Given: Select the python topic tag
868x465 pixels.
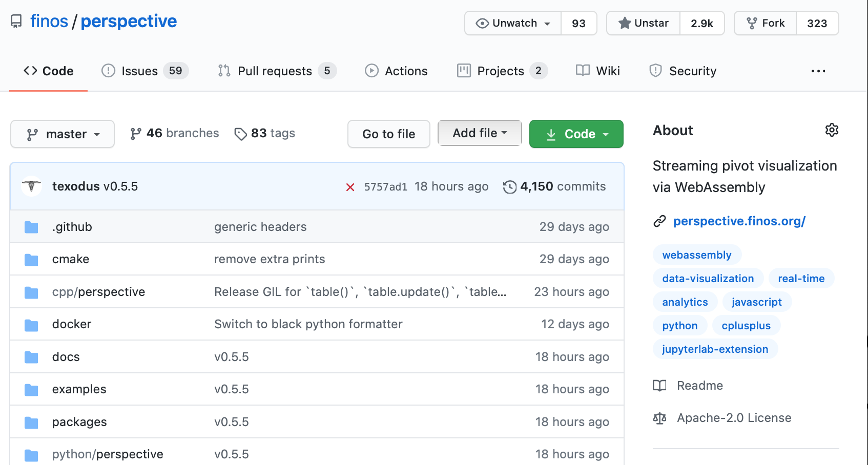Looking at the screenshot, I should tap(680, 326).
